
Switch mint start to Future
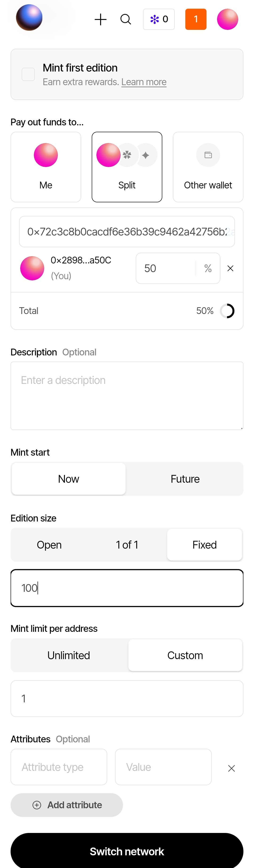click(185, 479)
